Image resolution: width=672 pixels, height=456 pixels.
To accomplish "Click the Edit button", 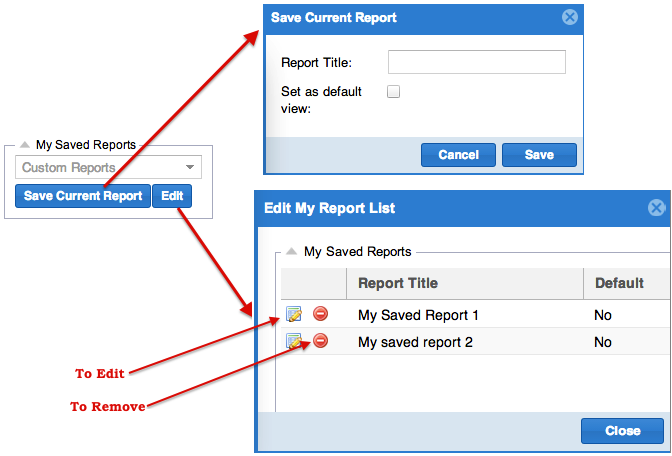I will click(x=172, y=196).
